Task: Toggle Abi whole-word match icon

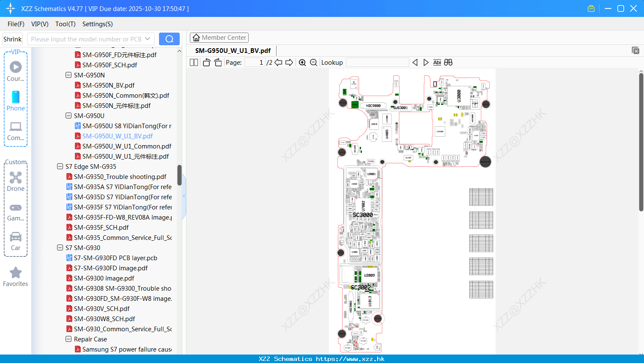Action: 437,62
